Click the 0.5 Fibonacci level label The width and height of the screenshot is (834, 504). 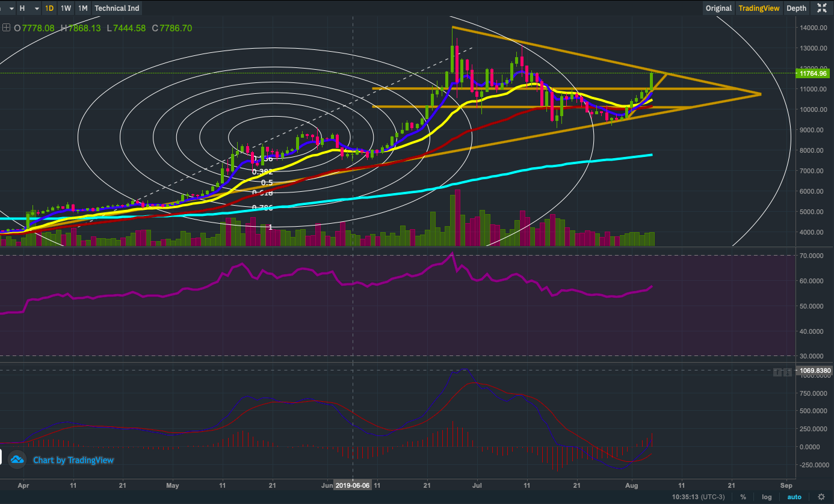[267, 182]
